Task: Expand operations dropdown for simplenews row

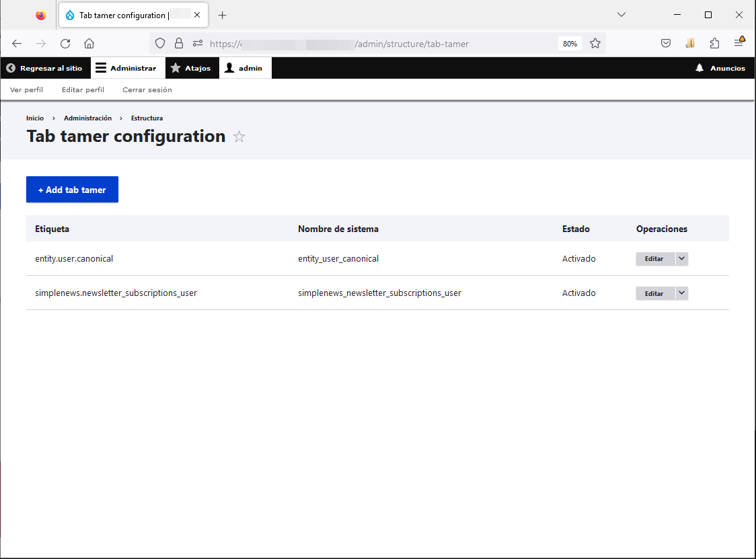Action: click(682, 293)
